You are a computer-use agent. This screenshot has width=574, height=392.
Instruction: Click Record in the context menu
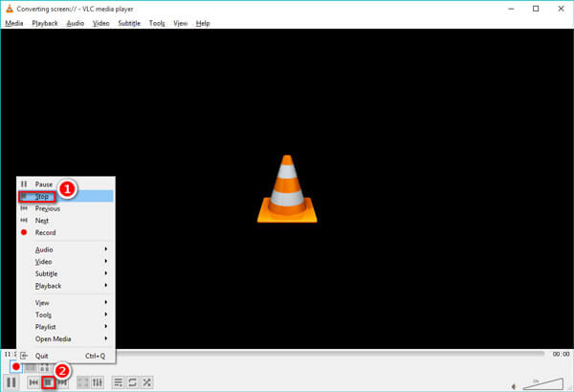click(x=45, y=232)
